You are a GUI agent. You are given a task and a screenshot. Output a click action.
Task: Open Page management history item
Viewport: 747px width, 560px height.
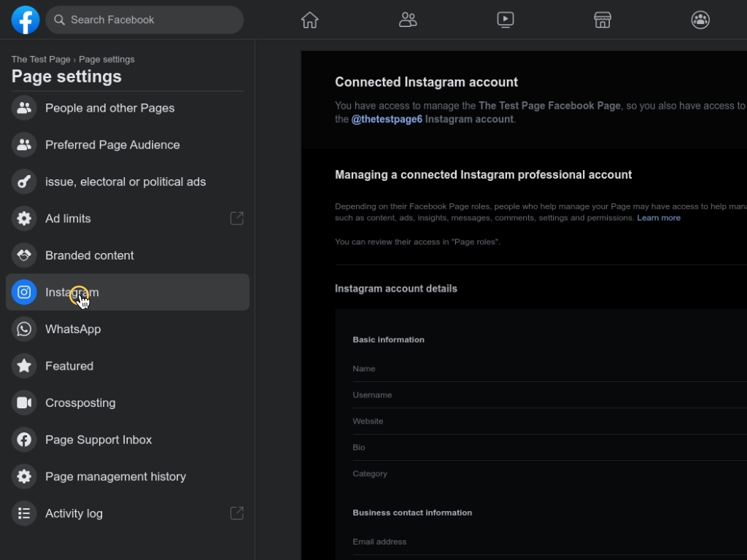tap(128, 477)
